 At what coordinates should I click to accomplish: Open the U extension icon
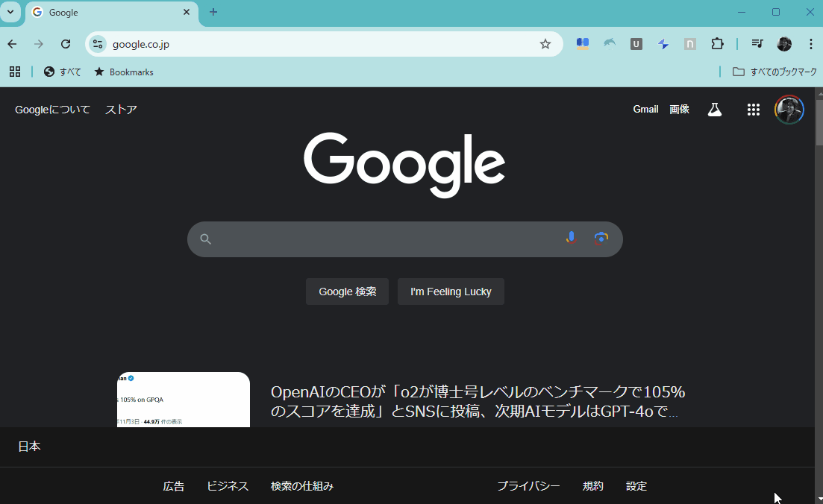click(636, 44)
